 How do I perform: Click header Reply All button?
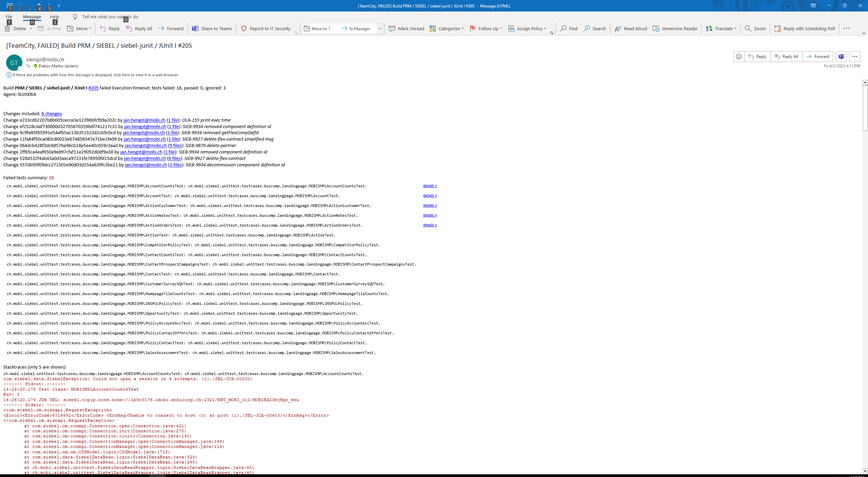(786, 57)
